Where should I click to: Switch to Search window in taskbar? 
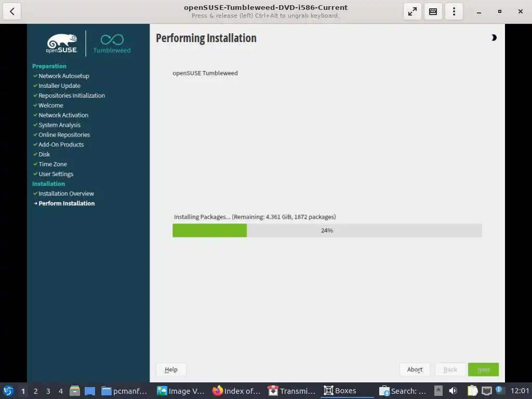tap(403, 391)
